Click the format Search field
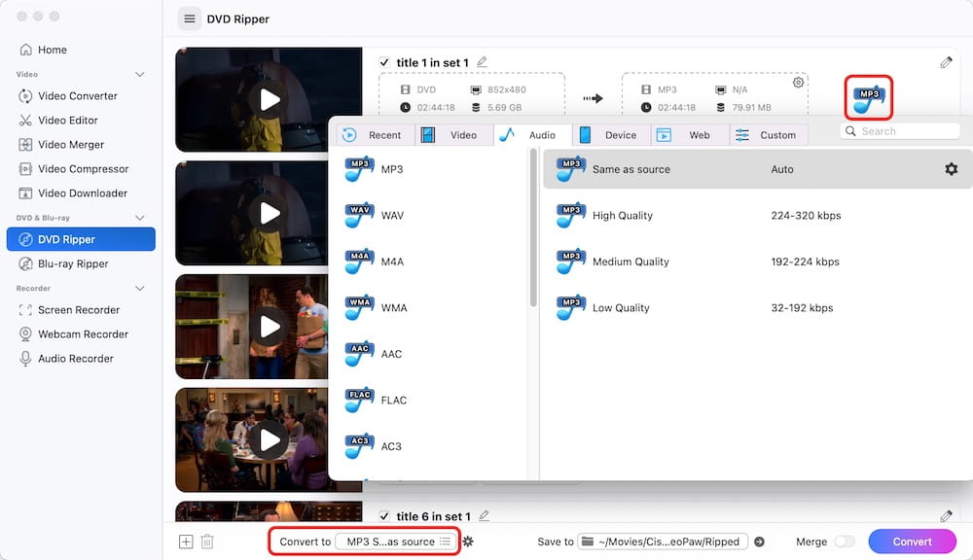973x560 pixels. point(900,131)
